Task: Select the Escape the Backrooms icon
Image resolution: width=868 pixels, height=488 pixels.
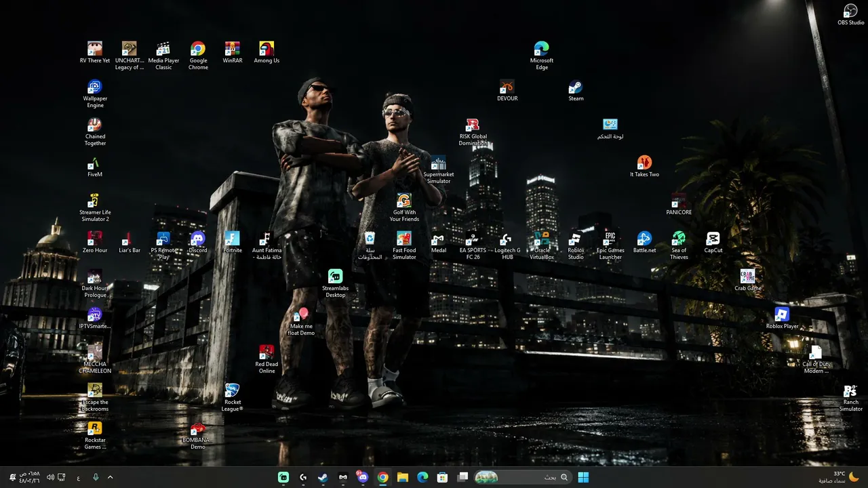Action: coord(95,397)
